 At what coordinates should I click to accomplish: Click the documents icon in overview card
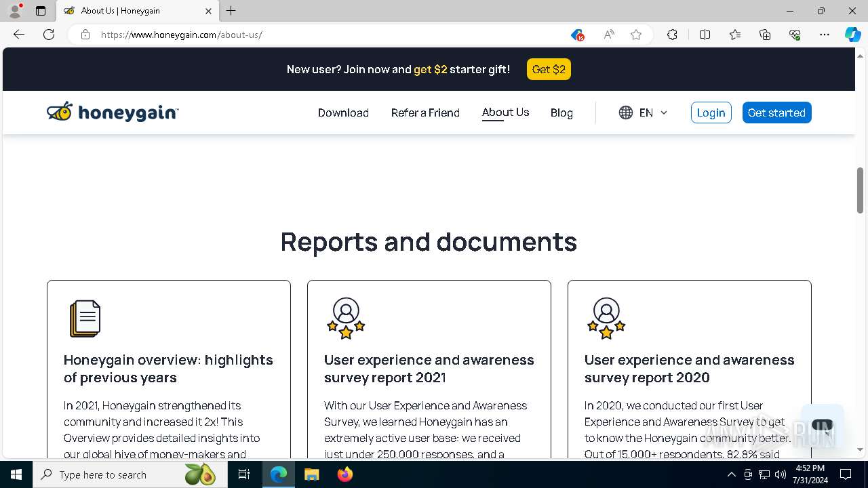[85, 319]
